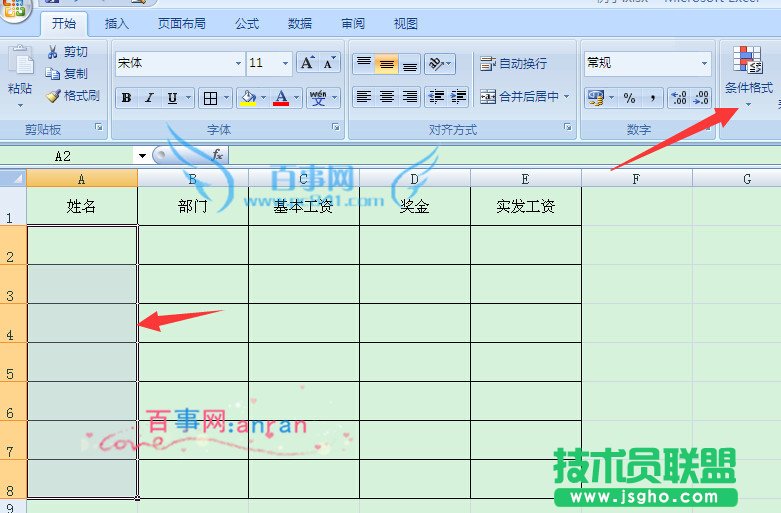Image resolution: width=781 pixels, height=513 pixels.
Task: Click the phonetic guide (wén) icon
Action: (318, 98)
